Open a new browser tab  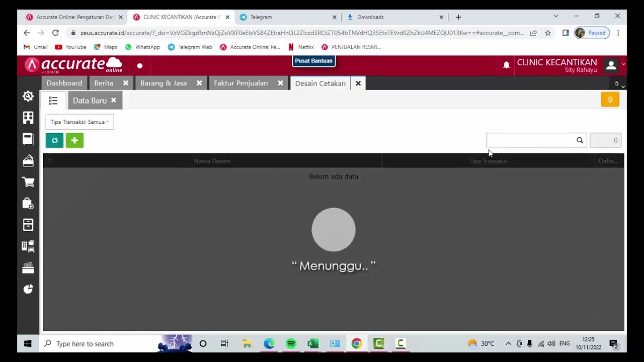458,17
